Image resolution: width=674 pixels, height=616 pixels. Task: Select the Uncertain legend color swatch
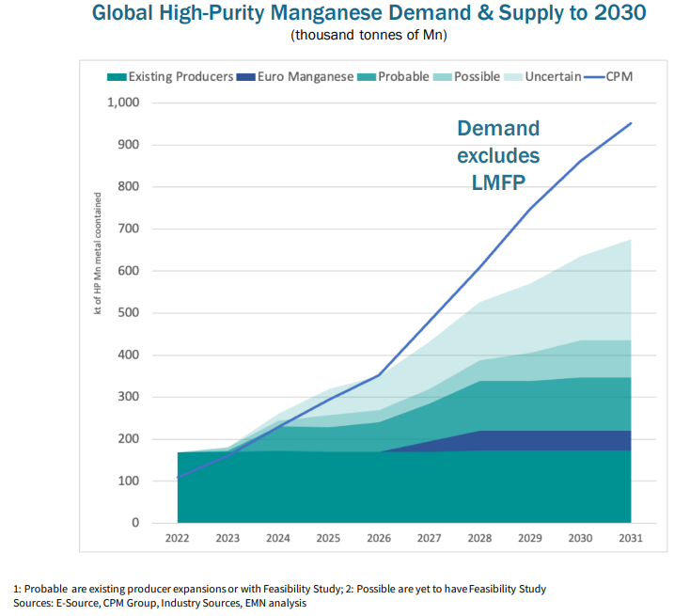[514, 76]
